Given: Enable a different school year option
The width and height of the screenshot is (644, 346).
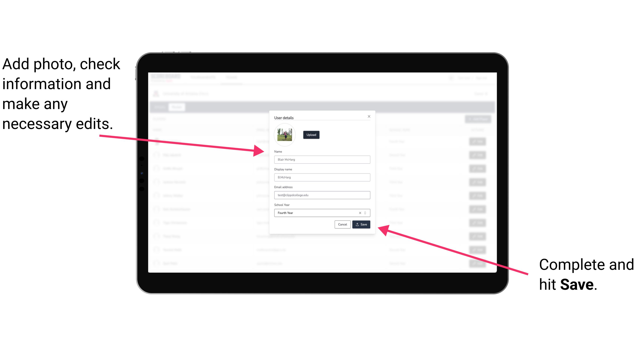Looking at the screenshot, I should pos(367,213).
